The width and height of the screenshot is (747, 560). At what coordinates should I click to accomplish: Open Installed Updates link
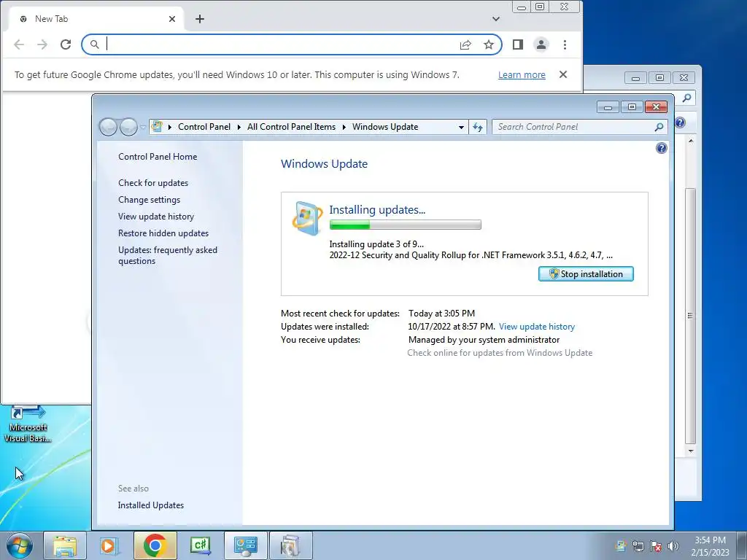150,505
